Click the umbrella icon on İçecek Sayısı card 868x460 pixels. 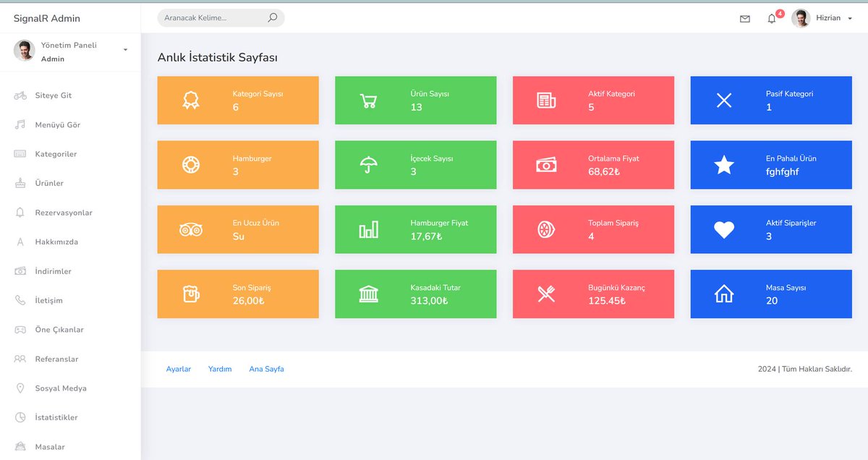pyautogui.click(x=368, y=165)
